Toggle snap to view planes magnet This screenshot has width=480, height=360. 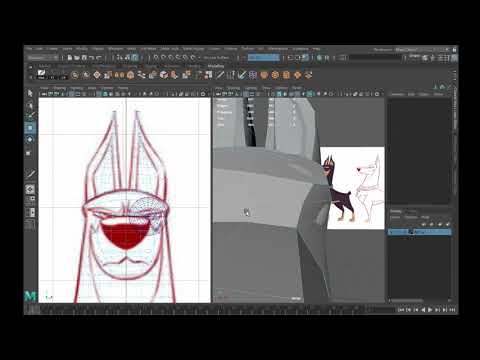[185, 58]
